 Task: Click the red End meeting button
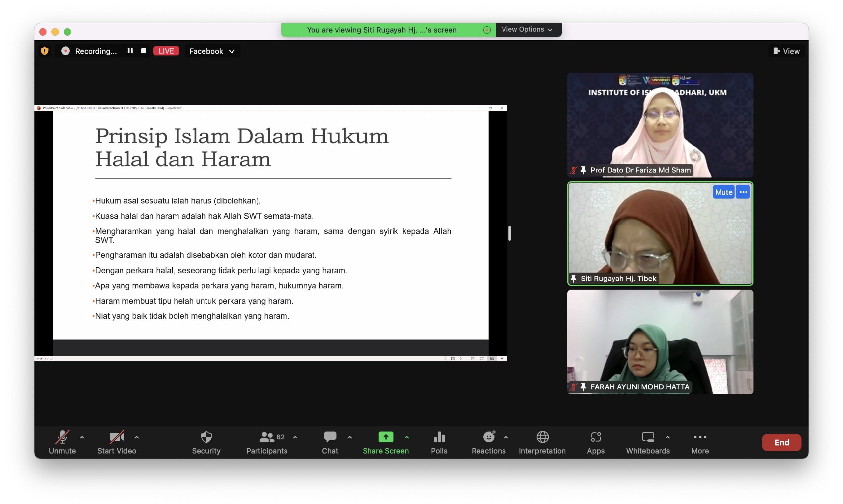781,442
